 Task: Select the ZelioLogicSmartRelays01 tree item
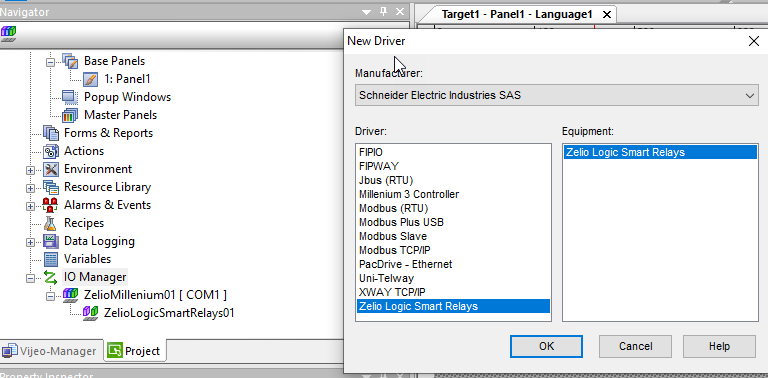(169, 313)
